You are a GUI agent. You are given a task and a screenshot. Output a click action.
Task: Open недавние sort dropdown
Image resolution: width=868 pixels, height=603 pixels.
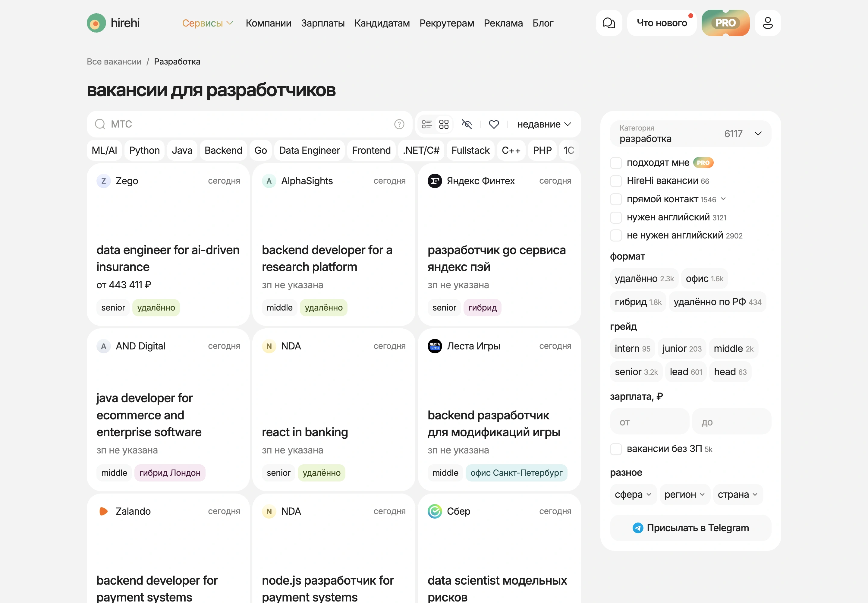pyautogui.click(x=544, y=124)
